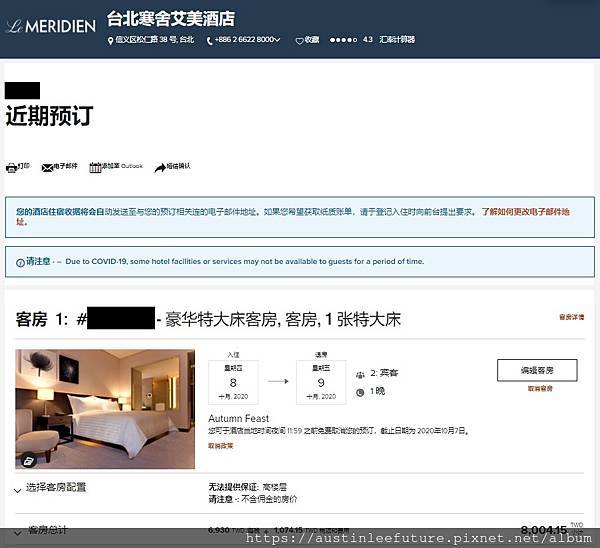Click the share arrow SMS confirmation icon
The image size is (600, 548).
click(160, 168)
